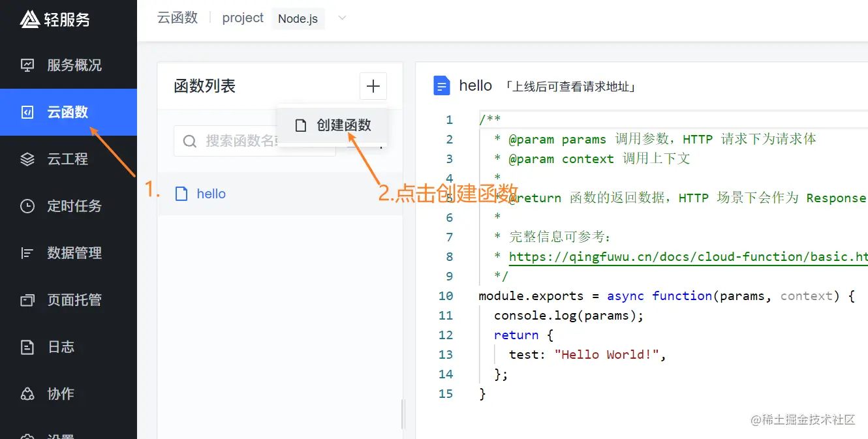This screenshot has height=439, width=868.
Task: Click the panel resize handle beside function list
Action: pyautogui.click(x=403, y=414)
